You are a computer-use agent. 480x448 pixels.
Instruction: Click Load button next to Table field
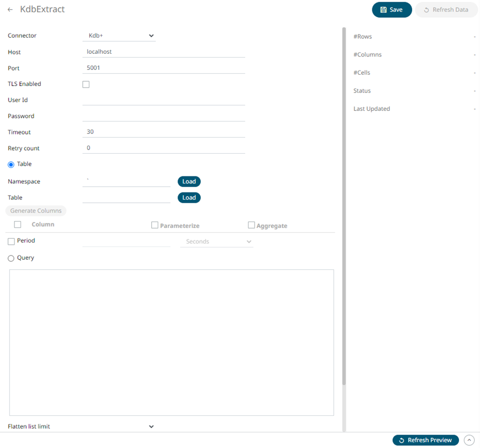pos(189,198)
